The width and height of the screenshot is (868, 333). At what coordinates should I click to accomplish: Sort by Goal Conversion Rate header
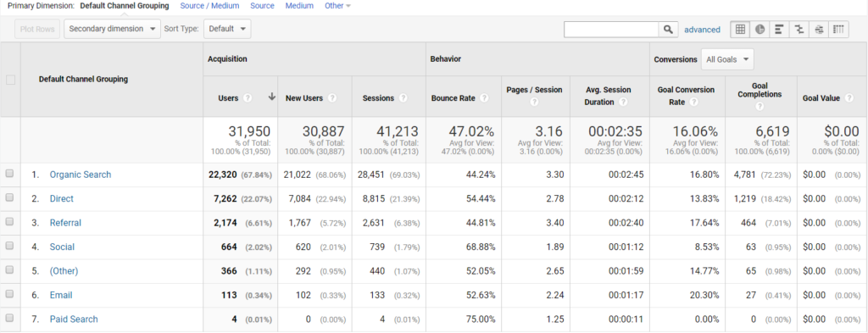pos(686,96)
